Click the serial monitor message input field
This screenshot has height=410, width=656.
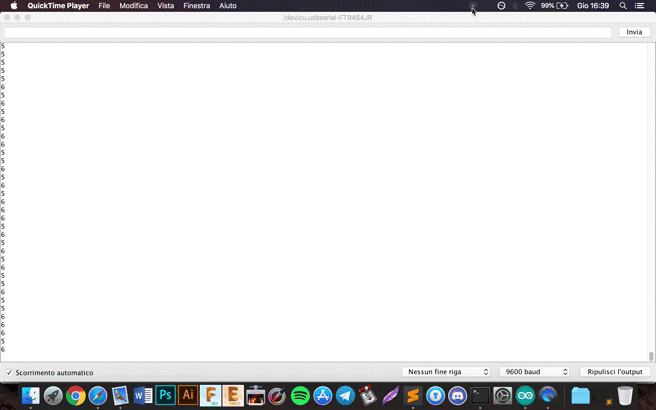[308, 32]
